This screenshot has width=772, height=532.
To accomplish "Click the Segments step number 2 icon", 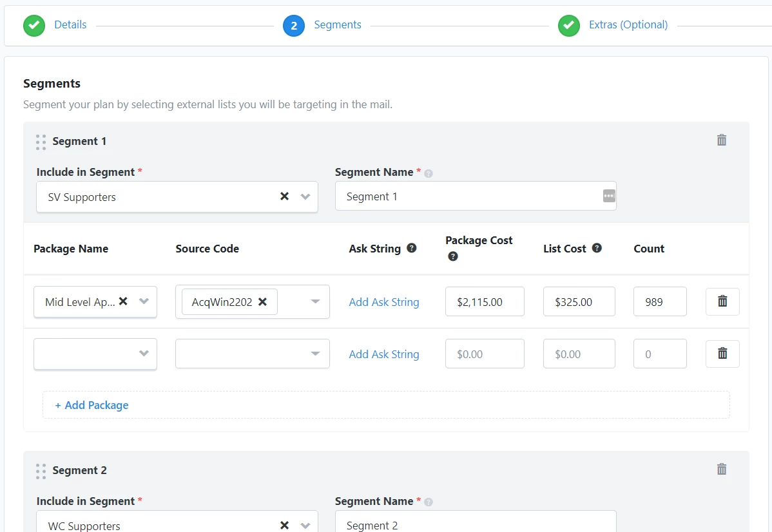I will click(293, 26).
